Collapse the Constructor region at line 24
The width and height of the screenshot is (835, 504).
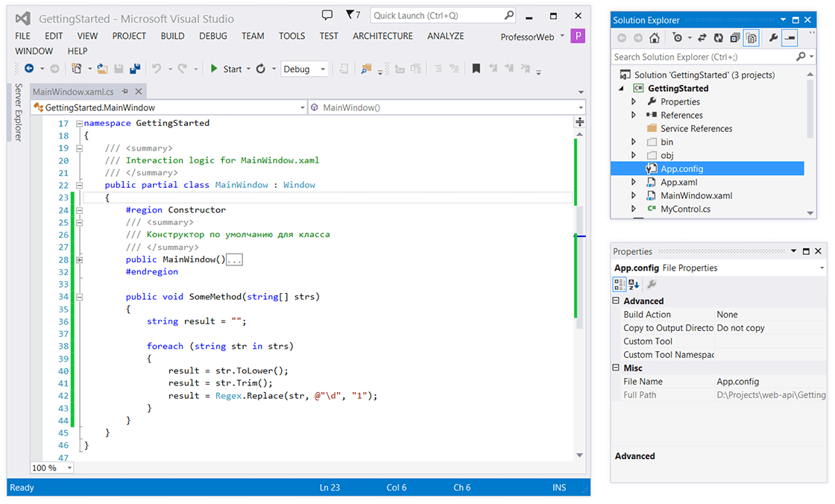79,210
